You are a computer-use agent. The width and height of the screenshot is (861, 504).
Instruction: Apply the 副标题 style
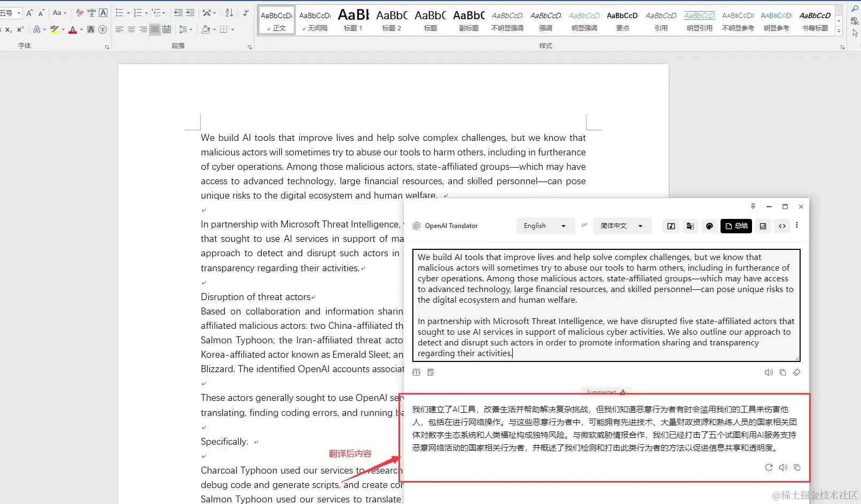coord(468,20)
